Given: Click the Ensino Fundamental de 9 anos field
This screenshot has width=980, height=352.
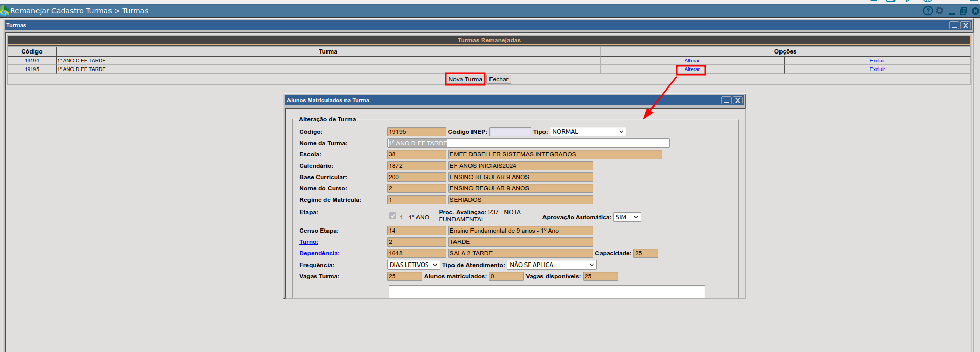Looking at the screenshot, I should 520,231.
